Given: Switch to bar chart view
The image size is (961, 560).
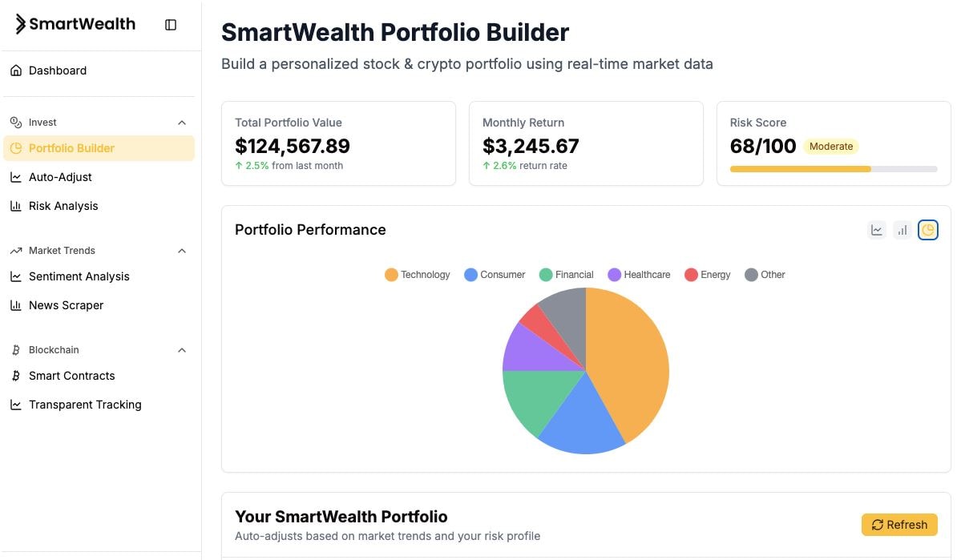Looking at the screenshot, I should click(902, 230).
